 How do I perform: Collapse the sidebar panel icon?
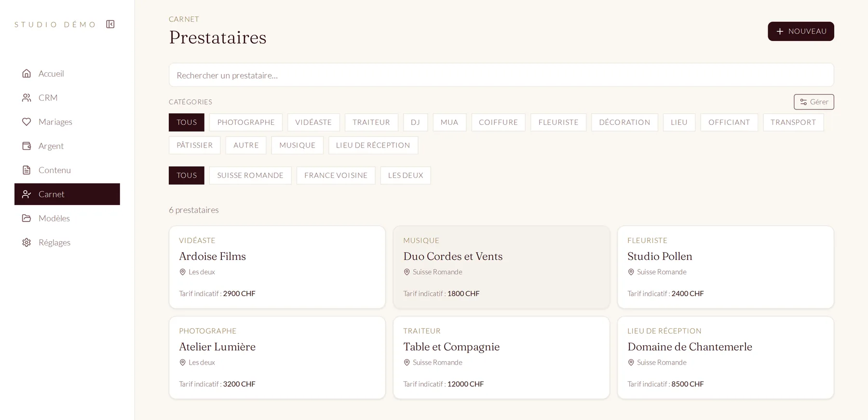(110, 24)
